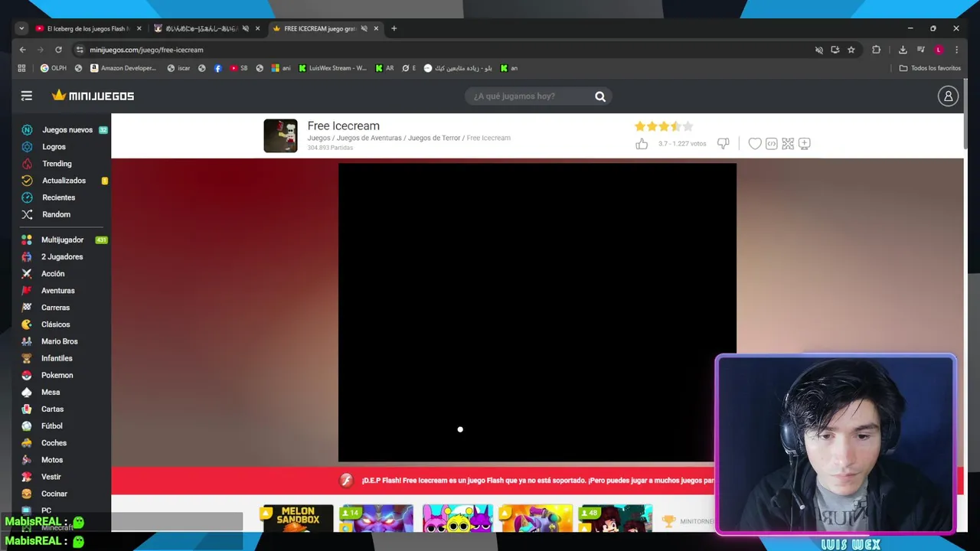Click the Juegos de Terror breadcrumb
This screenshot has width=980, height=551.
pos(434,138)
